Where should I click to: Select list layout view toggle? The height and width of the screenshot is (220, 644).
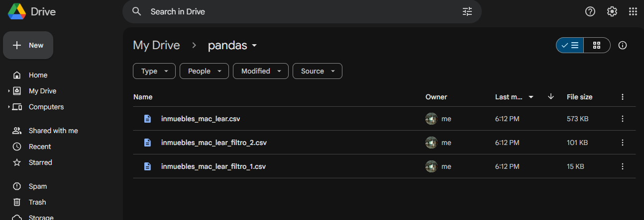click(570, 45)
